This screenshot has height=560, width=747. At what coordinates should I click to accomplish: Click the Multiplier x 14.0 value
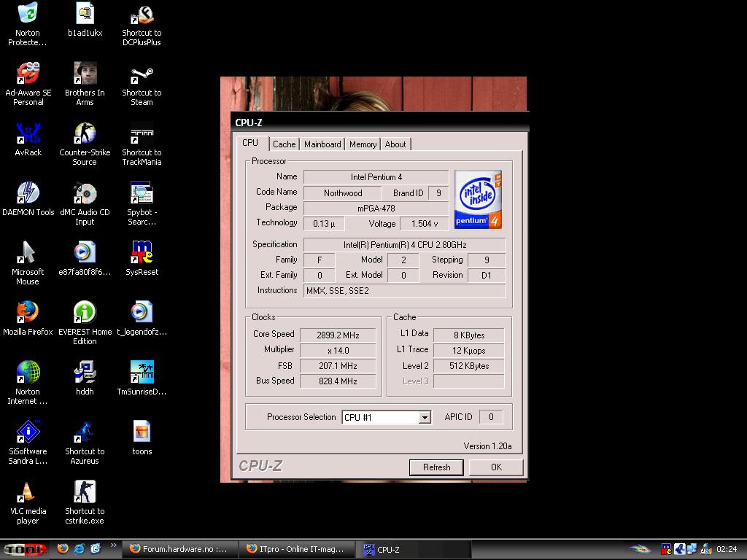tap(338, 351)
